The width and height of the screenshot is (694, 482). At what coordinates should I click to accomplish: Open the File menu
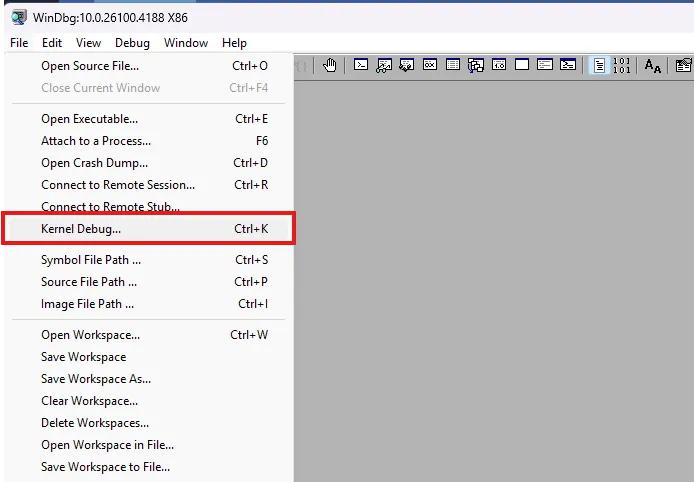click(19, 43)
